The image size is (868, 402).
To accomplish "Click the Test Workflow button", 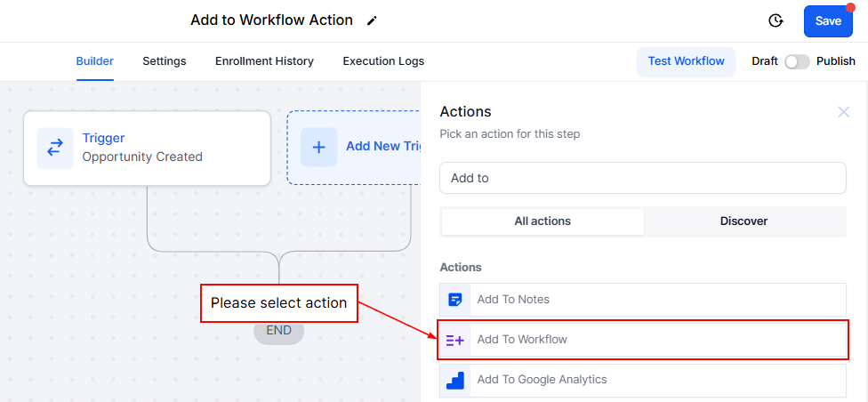I will point(686,61).
